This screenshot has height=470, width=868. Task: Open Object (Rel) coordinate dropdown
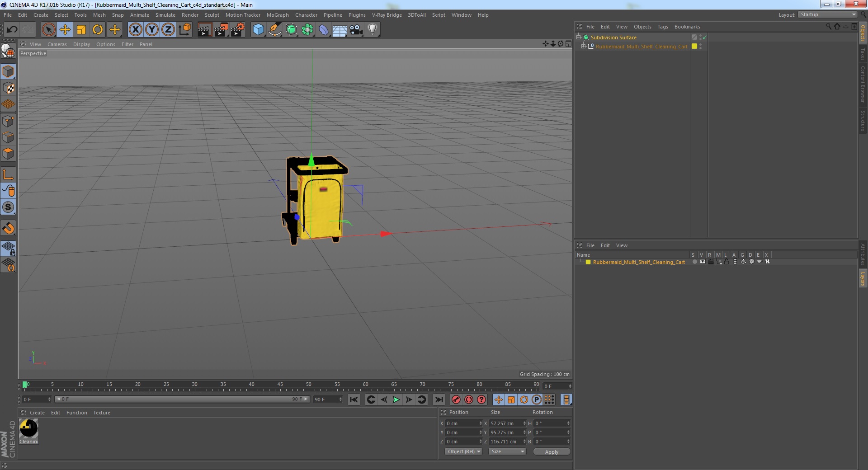point(463,451)
